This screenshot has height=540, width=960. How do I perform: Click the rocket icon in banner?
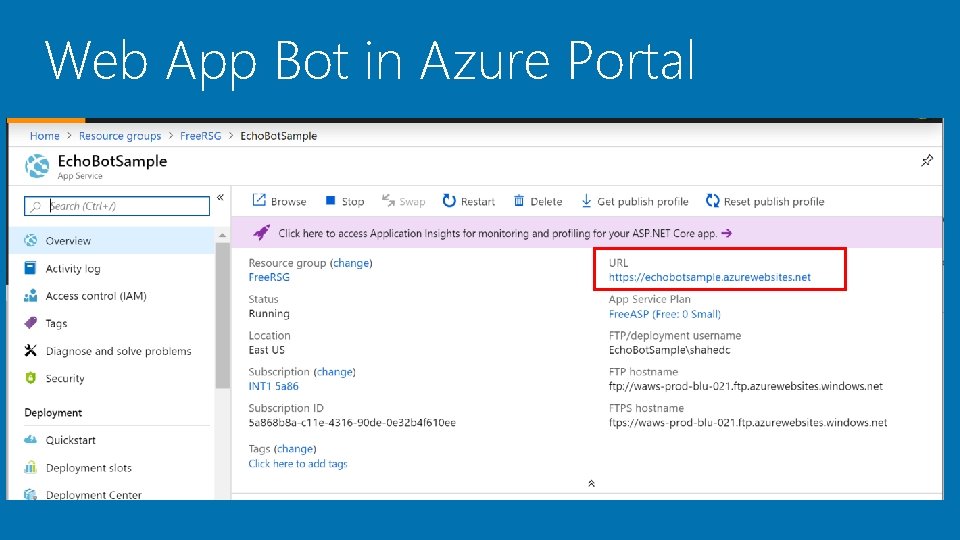coord(261,233)
